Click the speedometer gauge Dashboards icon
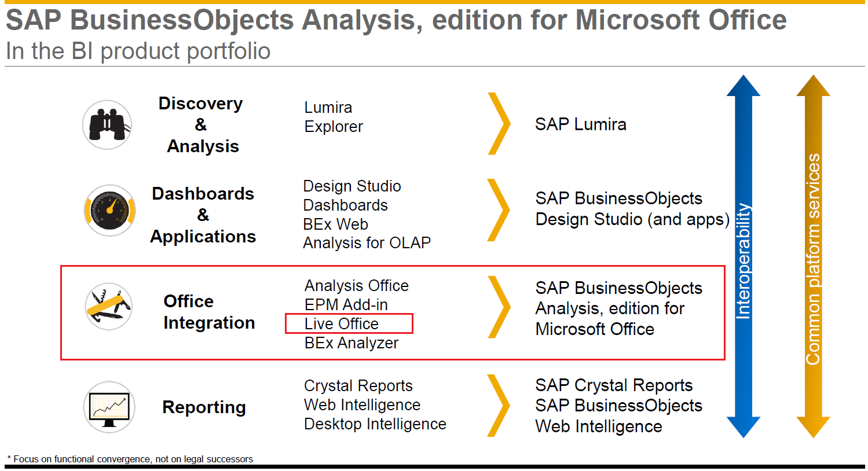This screenshot has height=471, width=868. [109, 211]
